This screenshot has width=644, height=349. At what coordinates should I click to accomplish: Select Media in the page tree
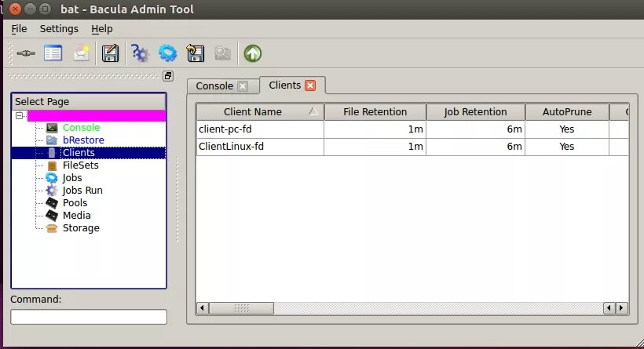(x=76, y=216)
